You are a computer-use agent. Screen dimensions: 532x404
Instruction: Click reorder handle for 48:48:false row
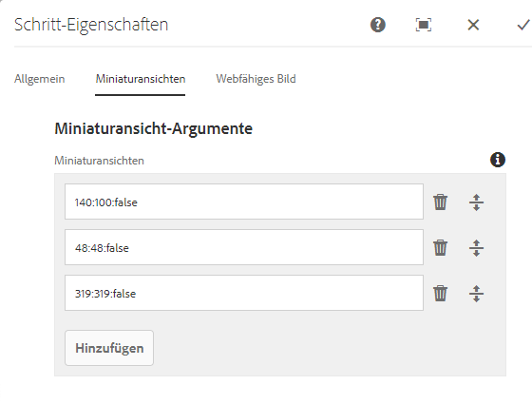pos(476,248)
